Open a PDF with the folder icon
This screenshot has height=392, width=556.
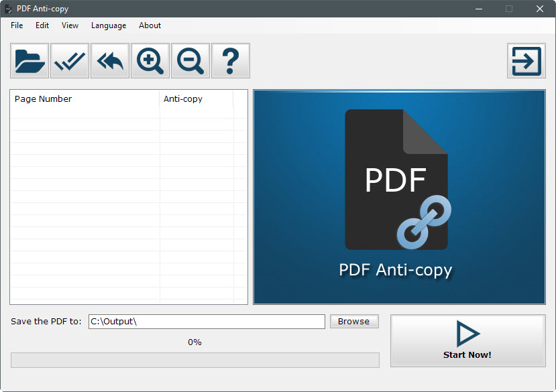tap(30, 60)
